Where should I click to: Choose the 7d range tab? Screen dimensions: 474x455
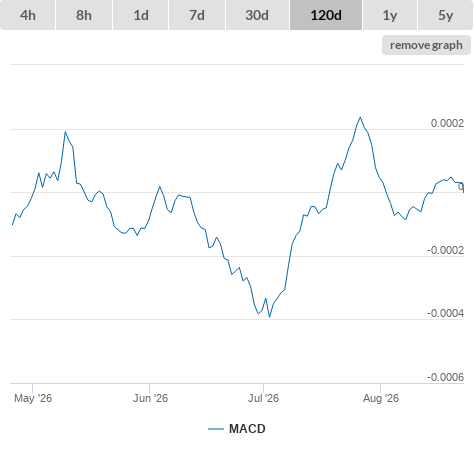(197, 15)
